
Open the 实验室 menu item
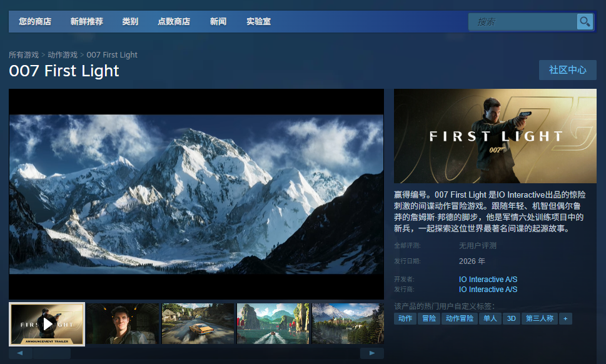click(x=258, y=22)
